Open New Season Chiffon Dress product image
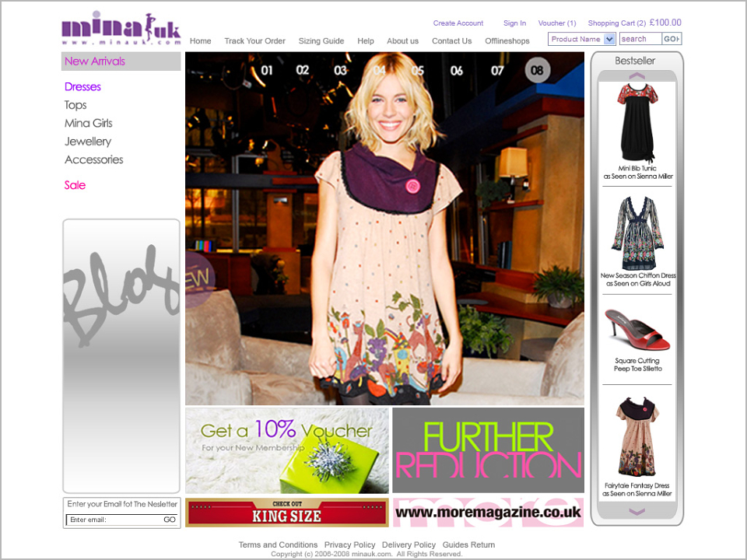747x560 pixels. click(637, 233)
